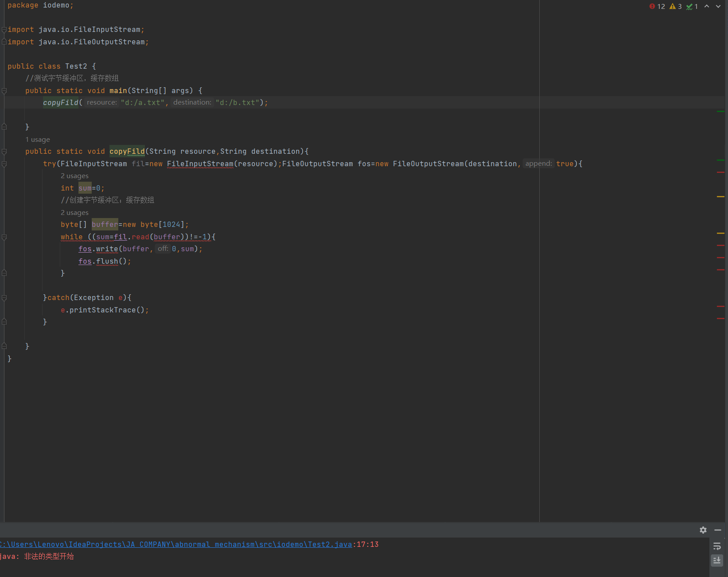Viewport: 728px width, 577px height.
Task: Click the '2 usages' hint above int sum
Action: (74, 176)
